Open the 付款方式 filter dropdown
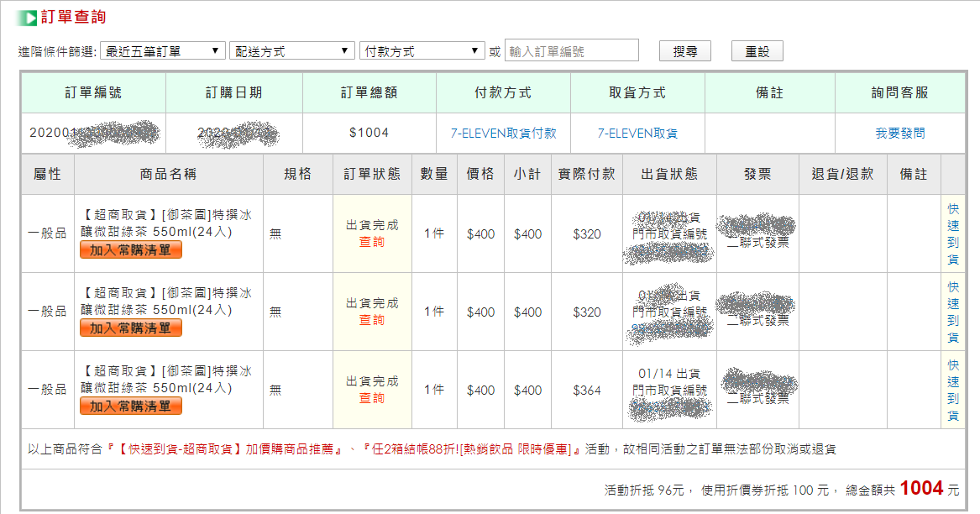This screenshot has height=514, width=980. coord(422,51)
